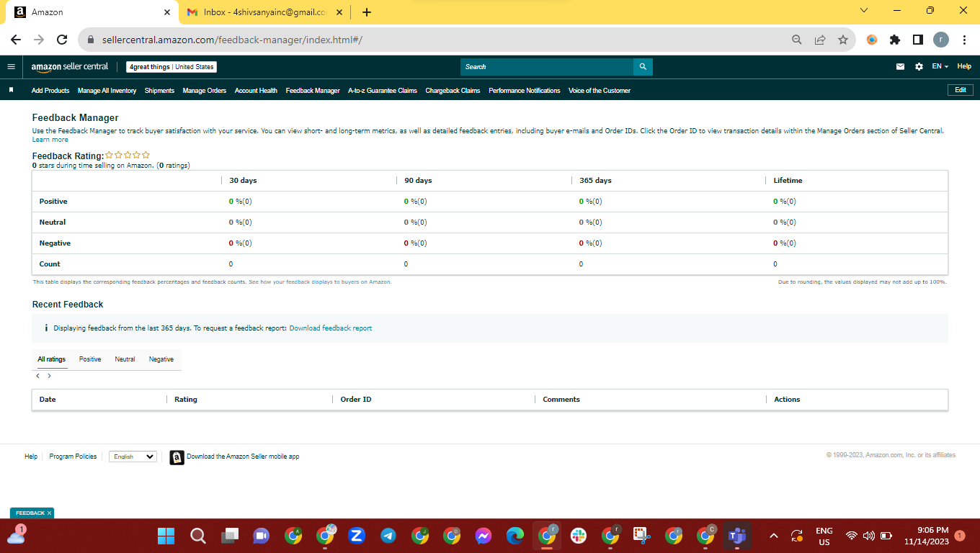Open Program Policies in footer
980x553 pixels.
tap(73, 457)
